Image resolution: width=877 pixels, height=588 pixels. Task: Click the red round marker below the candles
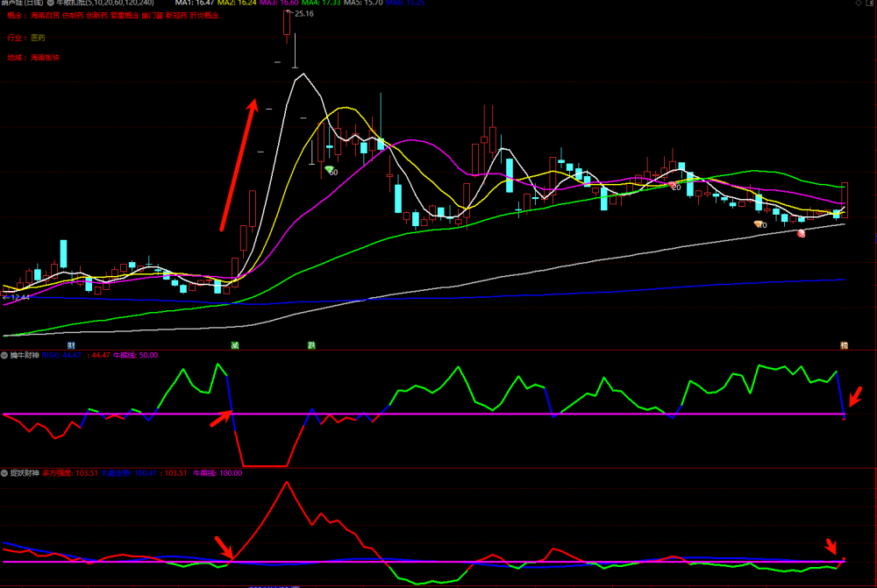click(x=801, y=234)
